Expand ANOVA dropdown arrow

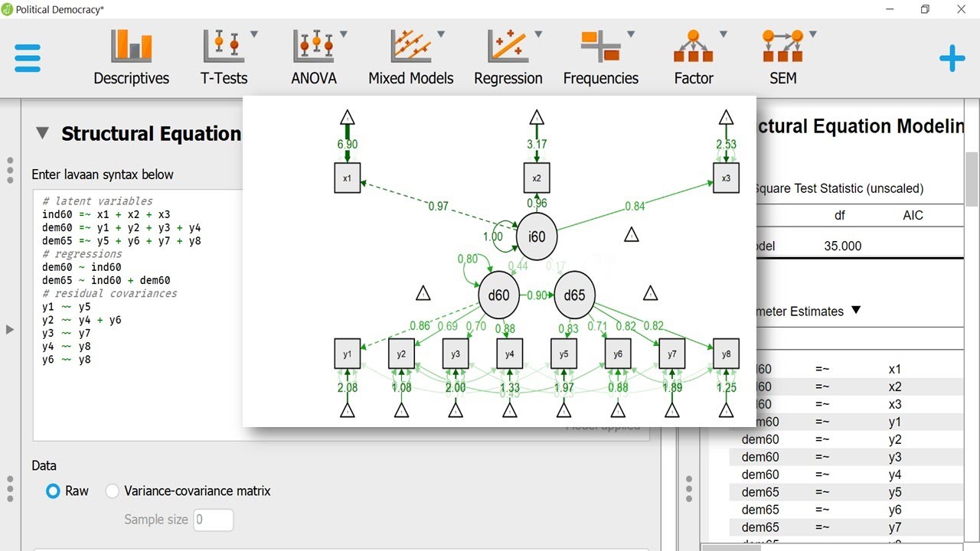(x=344, y=34)
